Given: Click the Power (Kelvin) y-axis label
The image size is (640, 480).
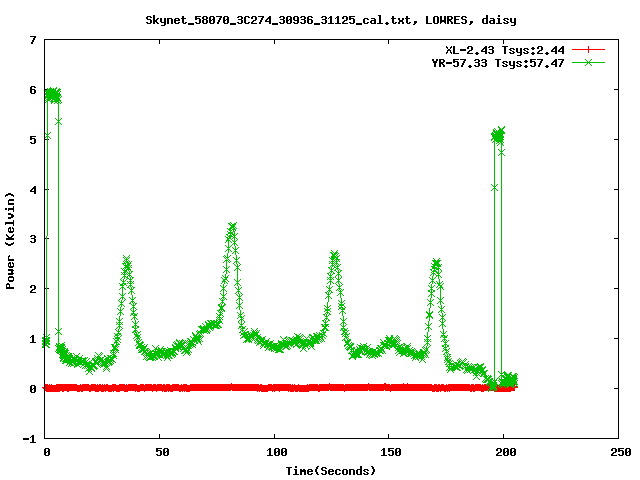Looking at the screenshot, I should point(10,241).
